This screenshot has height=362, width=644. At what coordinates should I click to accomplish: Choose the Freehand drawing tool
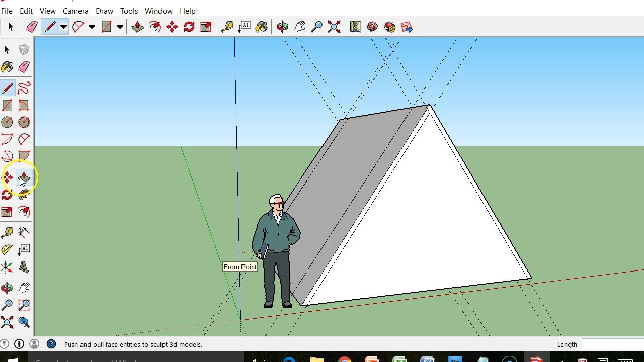click(24, 88)
